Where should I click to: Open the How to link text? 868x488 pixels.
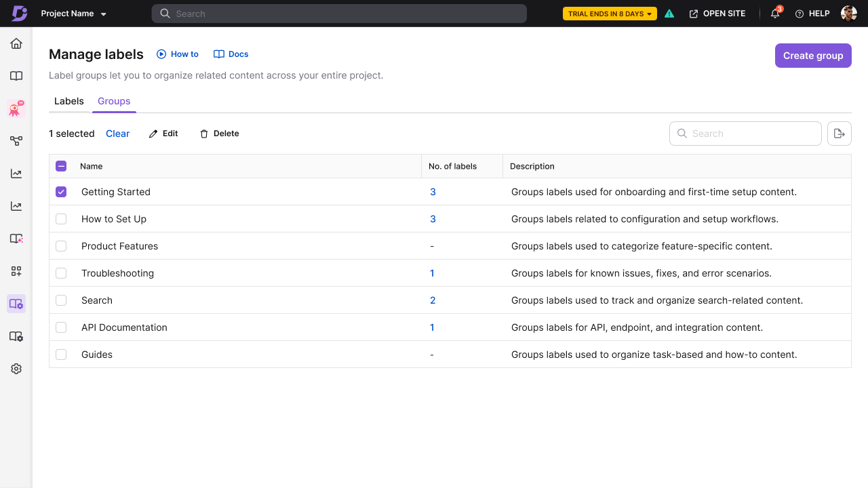184,54
